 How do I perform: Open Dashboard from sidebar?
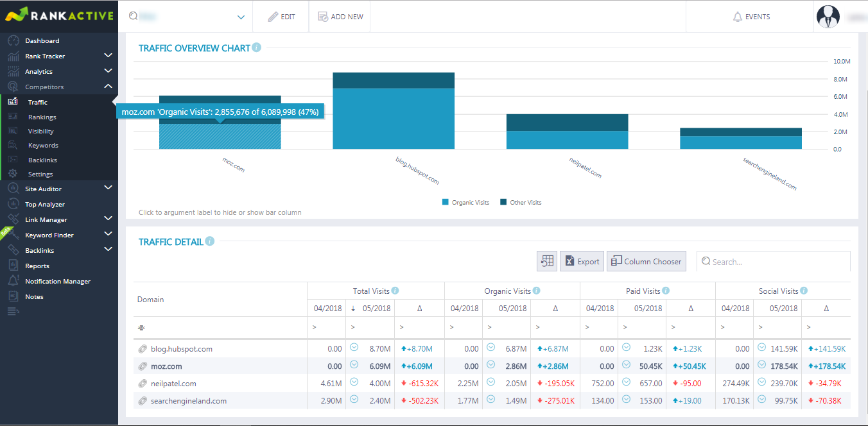click(42, 41)
